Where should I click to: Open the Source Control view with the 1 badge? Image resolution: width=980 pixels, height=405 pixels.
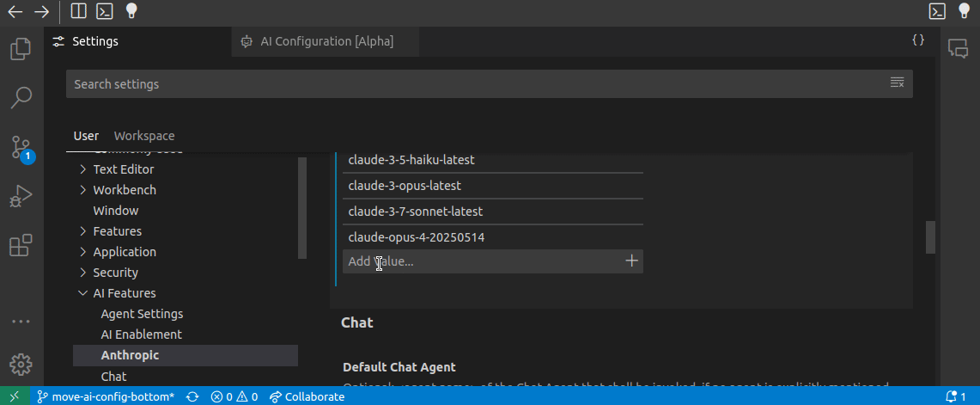coord(21,148)
